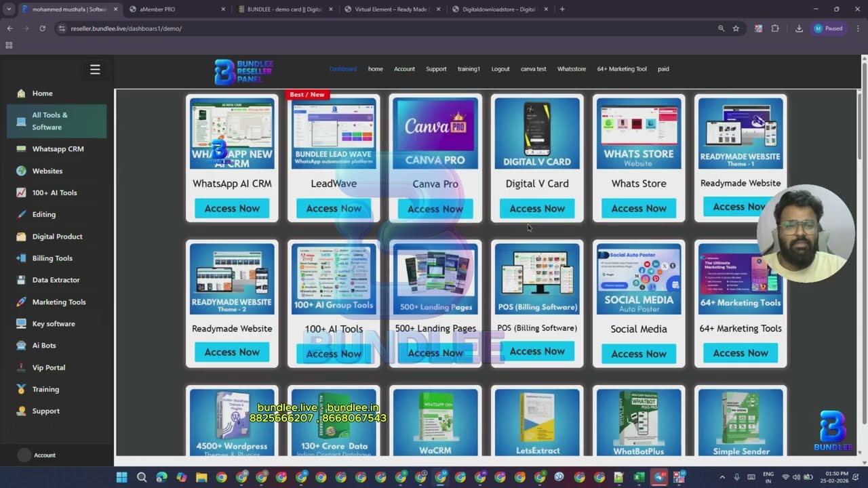The image size is (868, 488).
Task: Click the Bundlee Reseller Panel logo
Action: tap(243, 72)
